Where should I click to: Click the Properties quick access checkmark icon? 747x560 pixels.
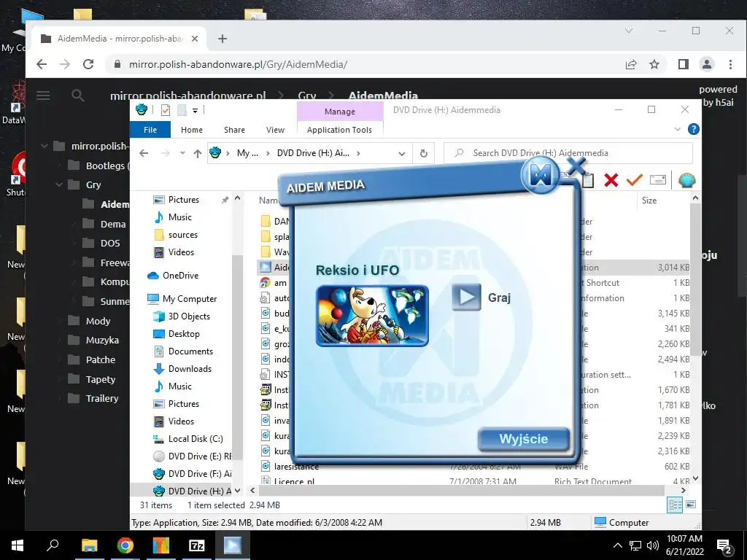(166, 111)
